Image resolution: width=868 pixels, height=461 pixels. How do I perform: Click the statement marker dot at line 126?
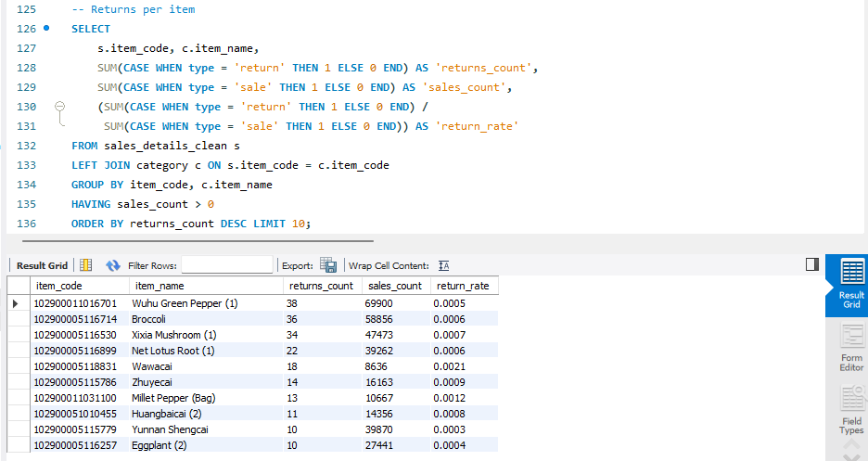pyautogui.click(x=46, y=28)
